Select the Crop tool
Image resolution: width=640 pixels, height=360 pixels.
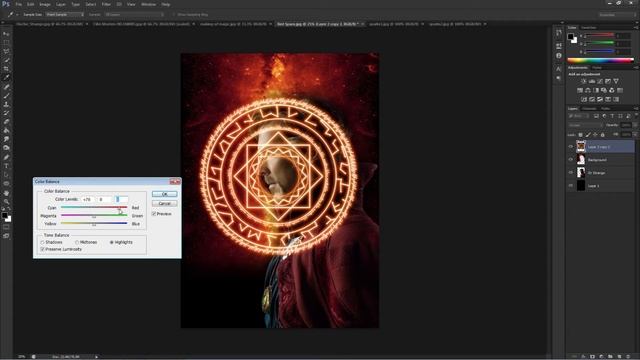6,69
